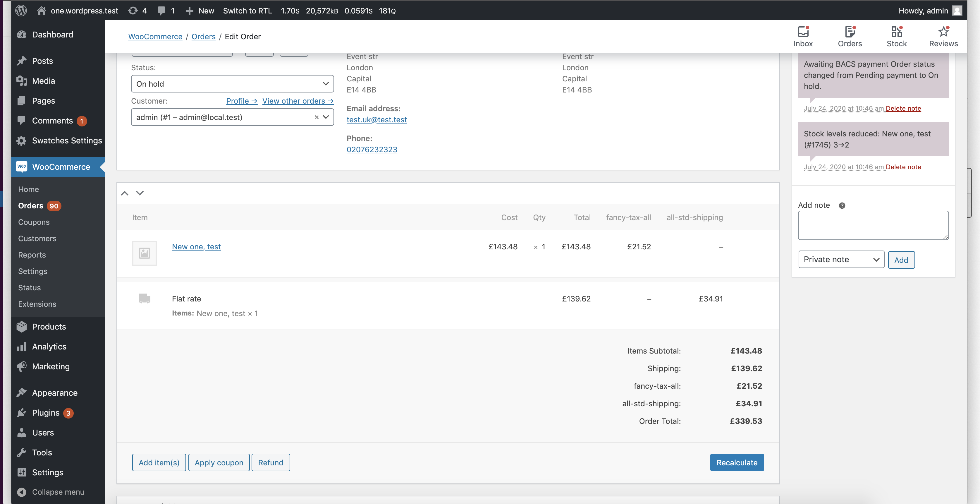Open the Reviews star icon
Screen dimensions: 980x504
click(943, 32)
